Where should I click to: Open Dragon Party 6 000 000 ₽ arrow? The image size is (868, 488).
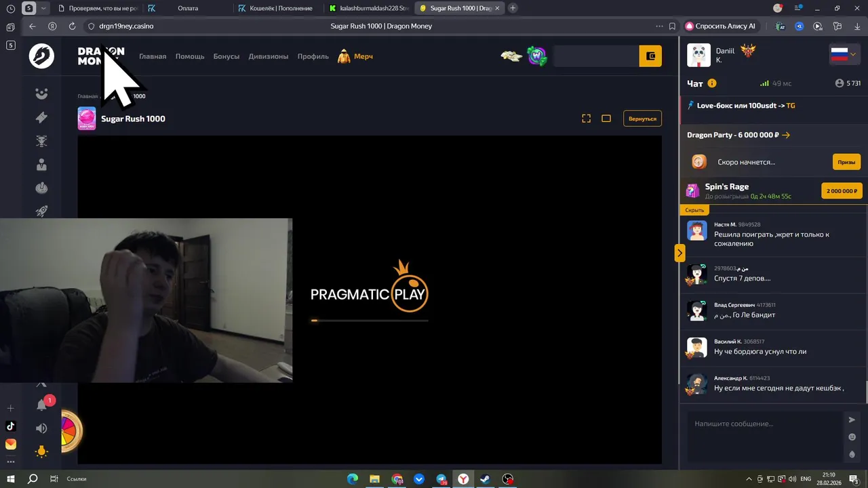click(785, 135)
